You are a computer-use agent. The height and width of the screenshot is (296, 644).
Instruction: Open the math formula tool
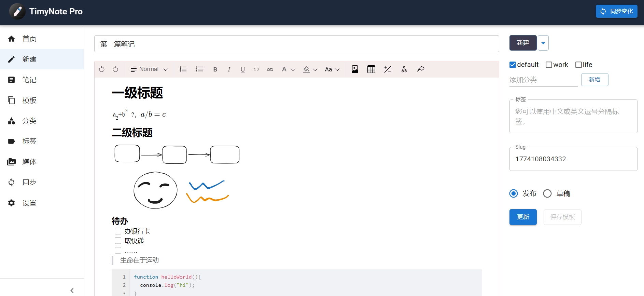[x=388, y=69]
